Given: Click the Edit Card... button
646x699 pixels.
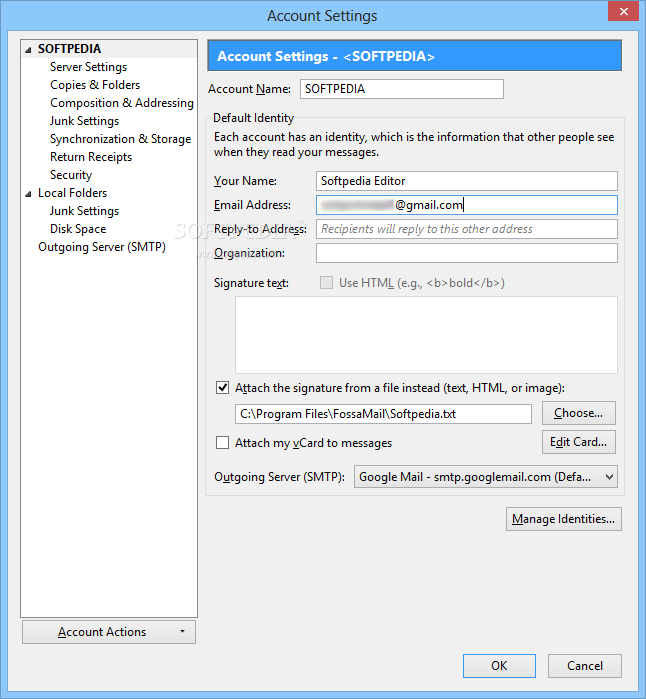Looking at the screenshot, I should tap(579, 442).
